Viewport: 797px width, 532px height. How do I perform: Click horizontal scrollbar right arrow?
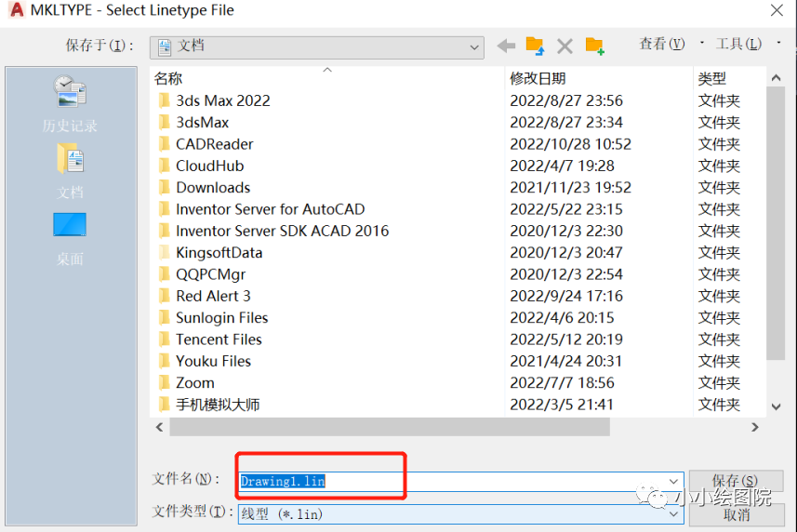point(755,427)
